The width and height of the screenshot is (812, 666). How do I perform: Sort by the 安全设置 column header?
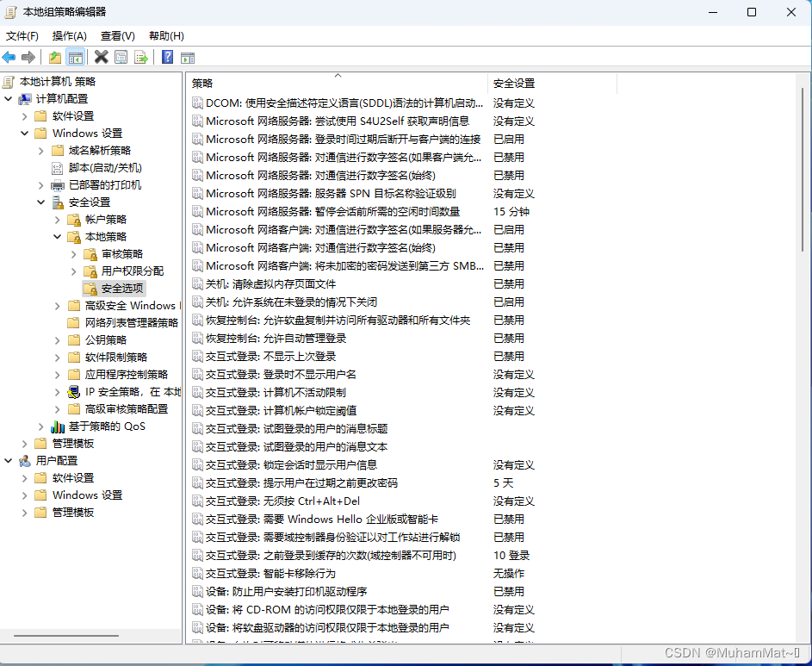552,84
